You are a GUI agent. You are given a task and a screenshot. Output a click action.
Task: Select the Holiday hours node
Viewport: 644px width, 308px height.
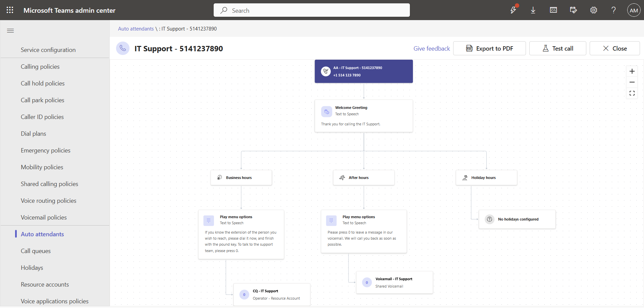[x=486, y=178]
